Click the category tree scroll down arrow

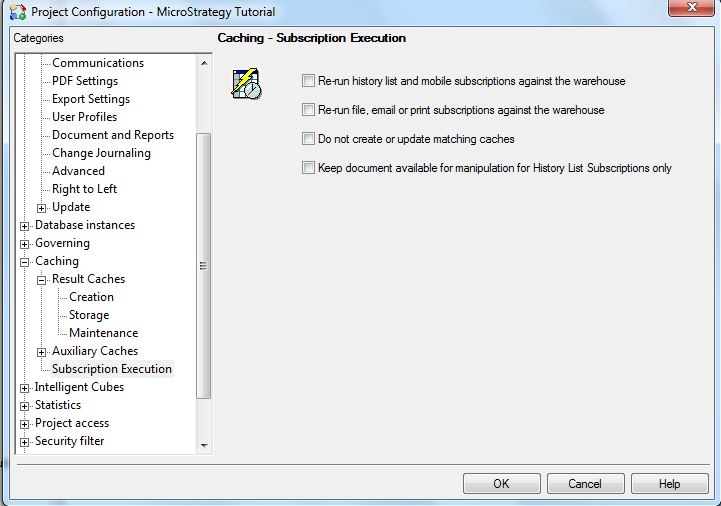(204, 445)
